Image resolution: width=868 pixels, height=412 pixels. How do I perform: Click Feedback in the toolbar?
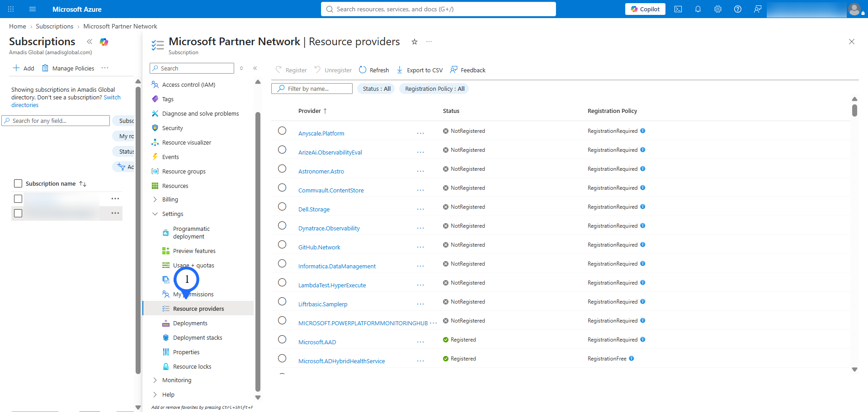pyautogui.click(x=468, y=70)
